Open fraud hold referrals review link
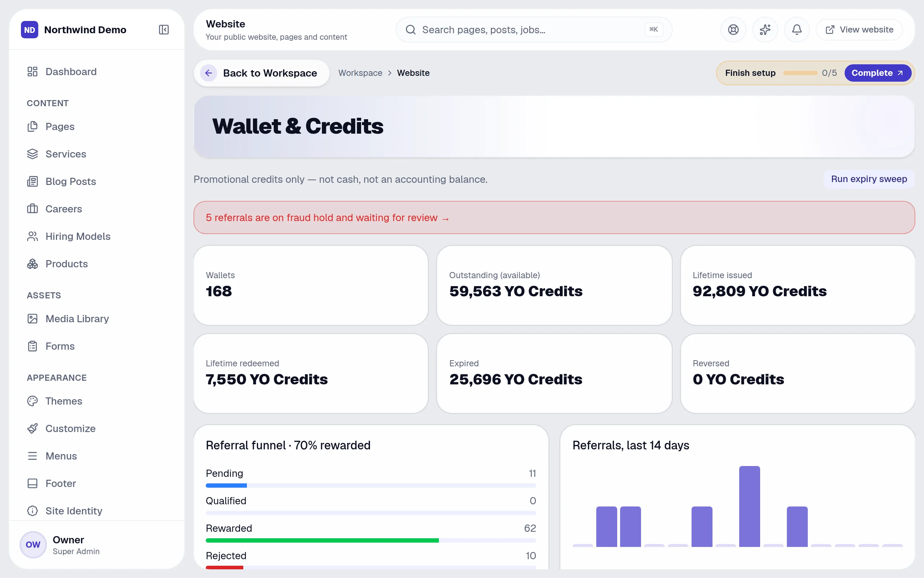 328,217
